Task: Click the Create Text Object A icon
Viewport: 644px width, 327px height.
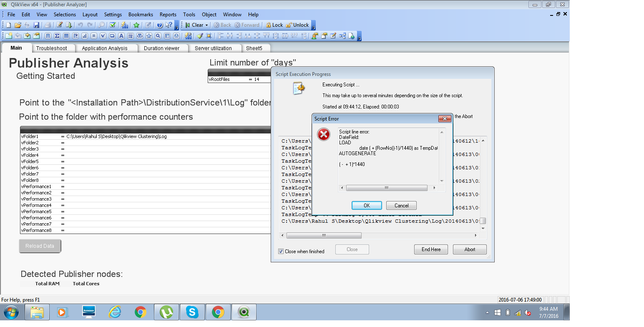Action: click(121, 36)
